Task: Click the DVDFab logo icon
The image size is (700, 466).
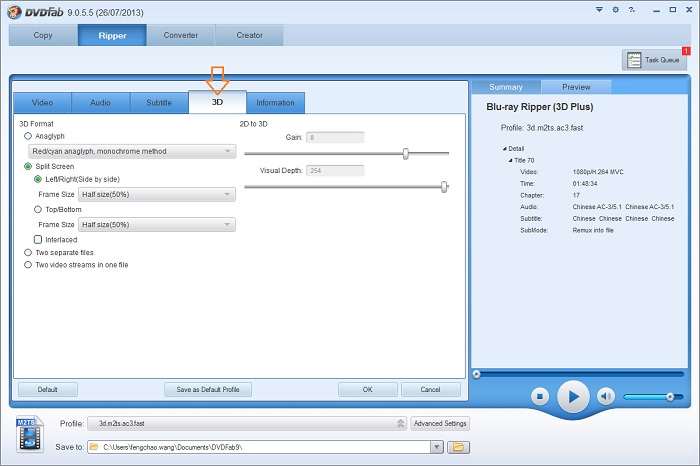Action: click(14, 12)
